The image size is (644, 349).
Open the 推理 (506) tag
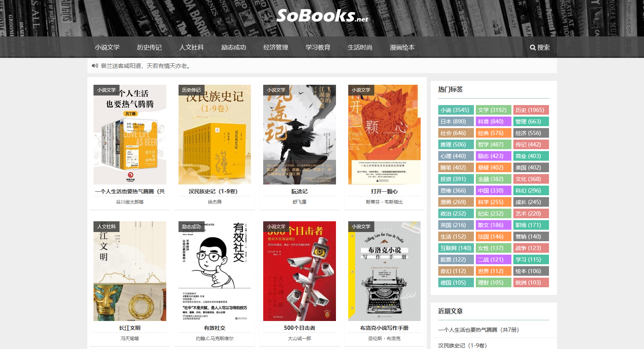pyautogui.click(x=456, y=145)
